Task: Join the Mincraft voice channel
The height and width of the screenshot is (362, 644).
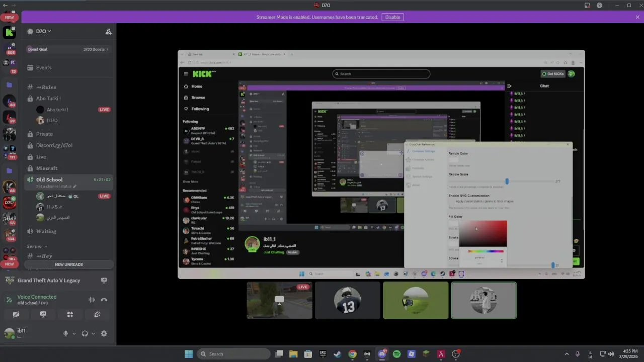Action: (x=69, y=168)
